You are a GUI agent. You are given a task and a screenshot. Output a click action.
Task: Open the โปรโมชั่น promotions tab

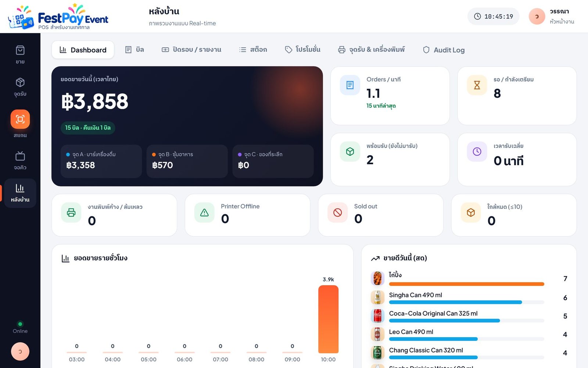[302, 50]
